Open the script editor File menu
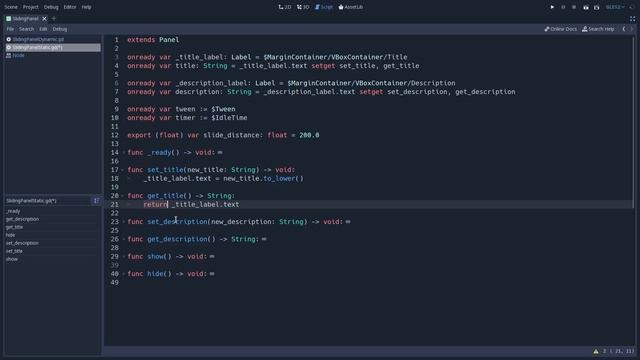The height and width of the screenshot is (360, 640). [x=10, y=29]
